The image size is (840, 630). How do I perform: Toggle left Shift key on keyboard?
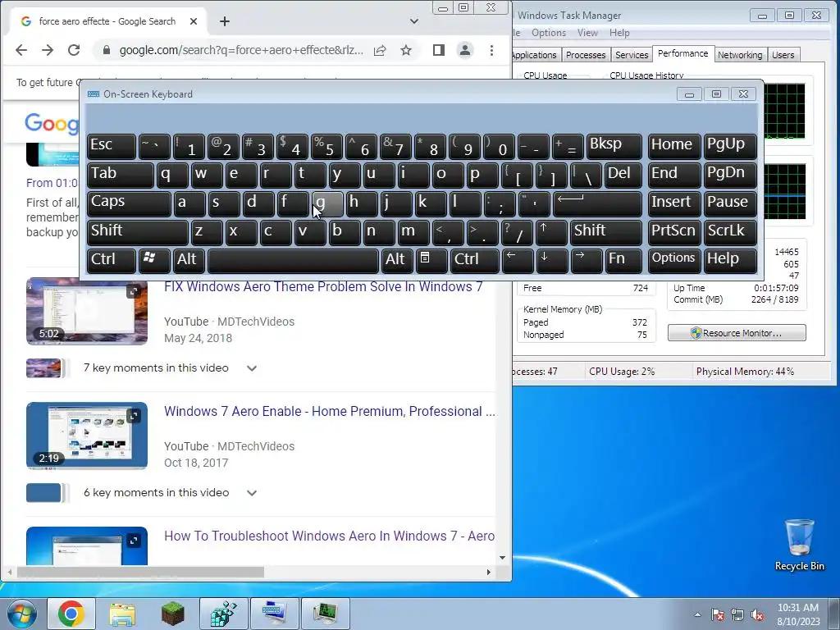(x=137, y=231)
